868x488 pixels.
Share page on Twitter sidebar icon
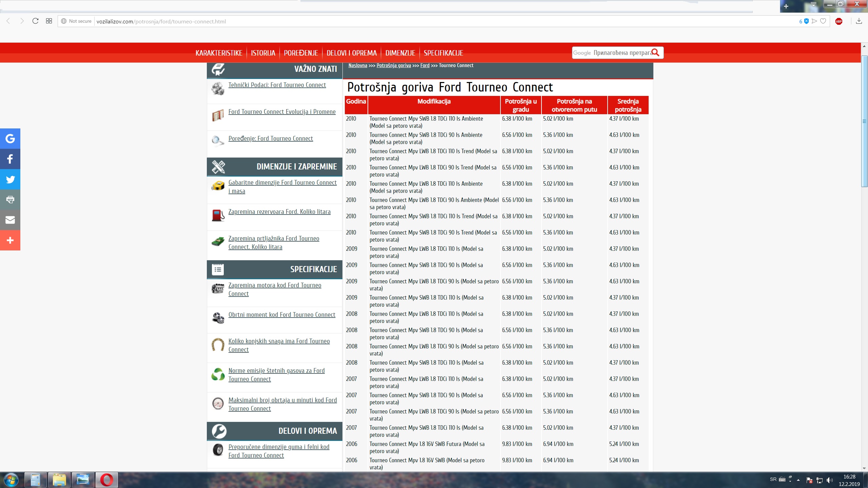click(10, 179)
